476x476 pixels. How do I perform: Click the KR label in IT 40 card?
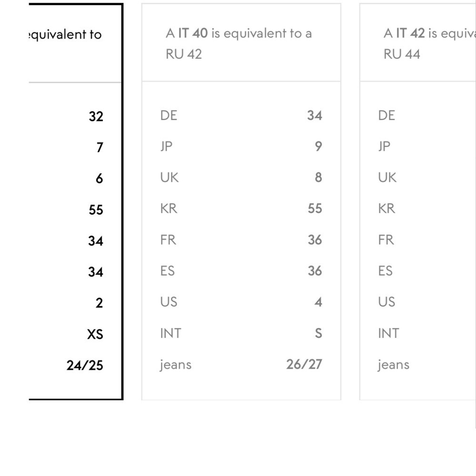[x=169, y=209]
